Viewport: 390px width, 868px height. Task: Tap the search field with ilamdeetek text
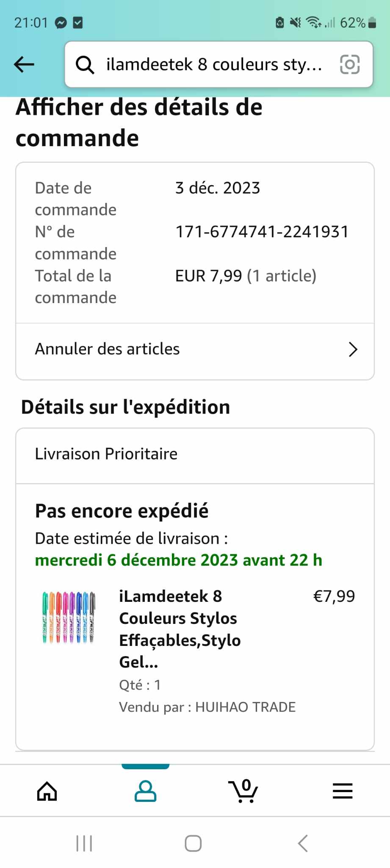tap(214, 65)
